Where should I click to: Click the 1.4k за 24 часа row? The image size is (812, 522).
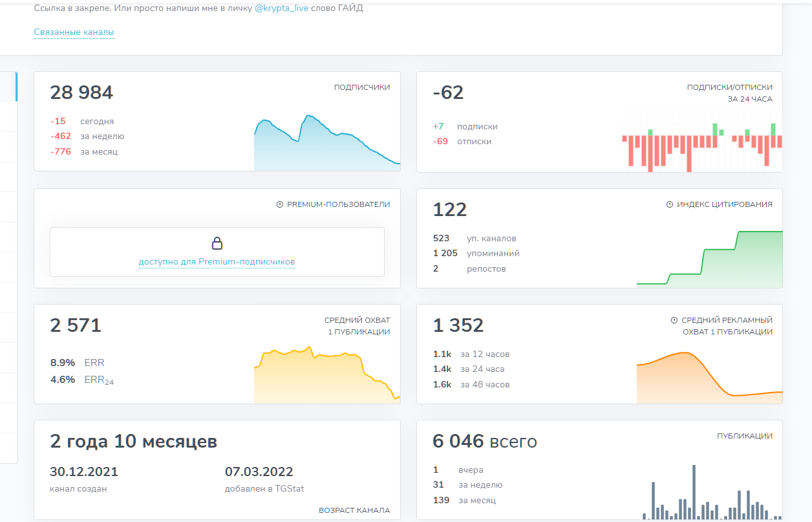(469, 369)
